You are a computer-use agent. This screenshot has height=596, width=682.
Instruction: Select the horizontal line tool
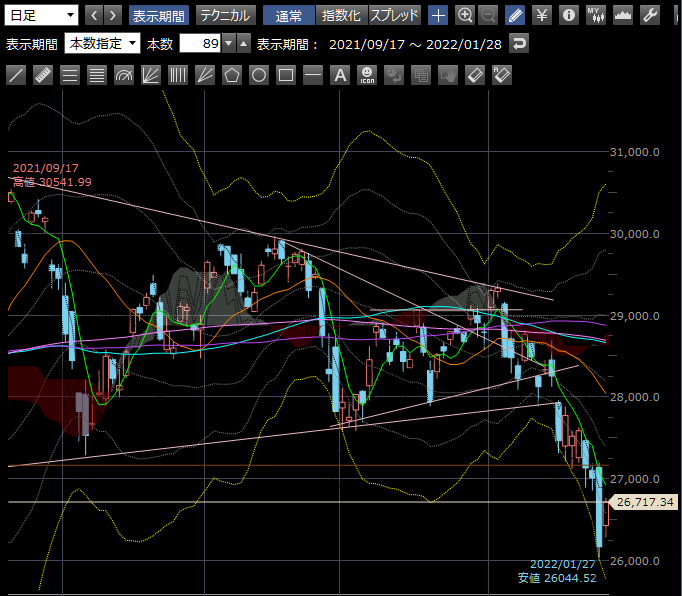[313, 75]
